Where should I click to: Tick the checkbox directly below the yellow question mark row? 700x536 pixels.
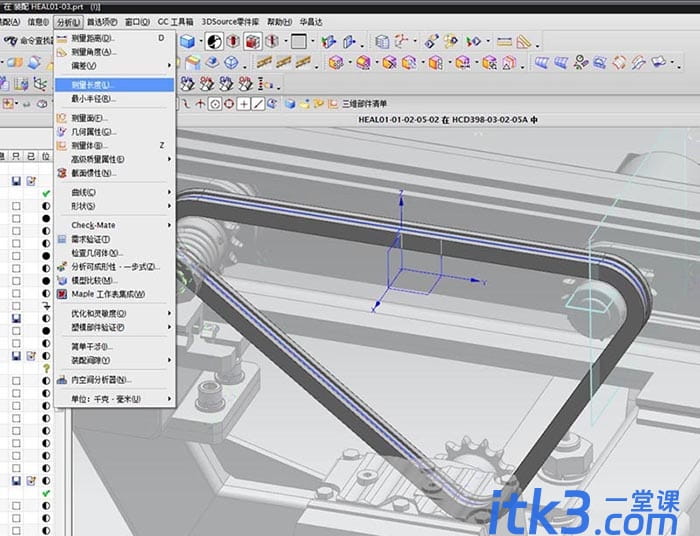[x=16, y=381]
